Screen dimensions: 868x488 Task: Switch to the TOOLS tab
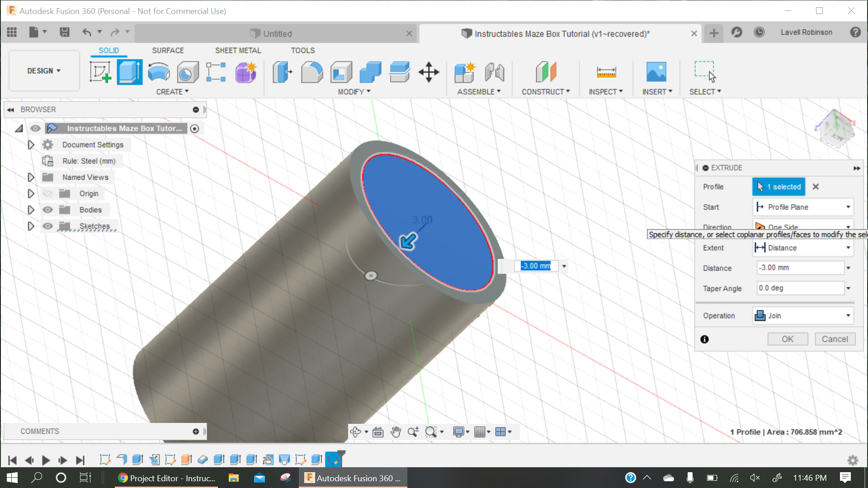tap(302, 51)
